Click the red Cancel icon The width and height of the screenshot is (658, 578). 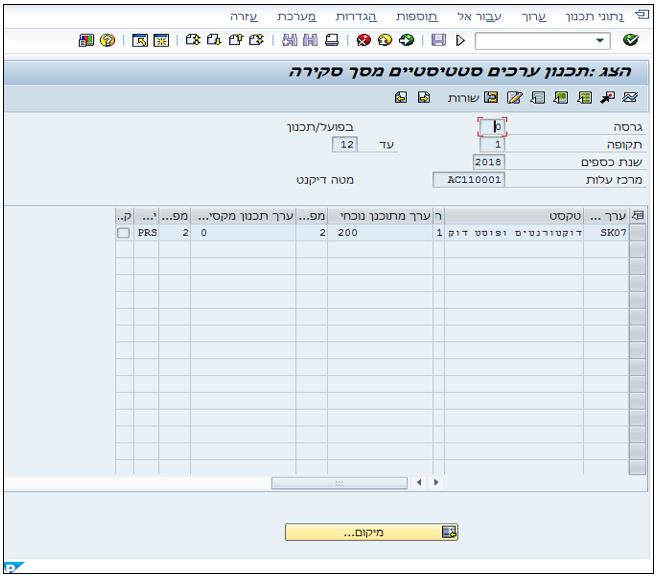click(363, 40)
